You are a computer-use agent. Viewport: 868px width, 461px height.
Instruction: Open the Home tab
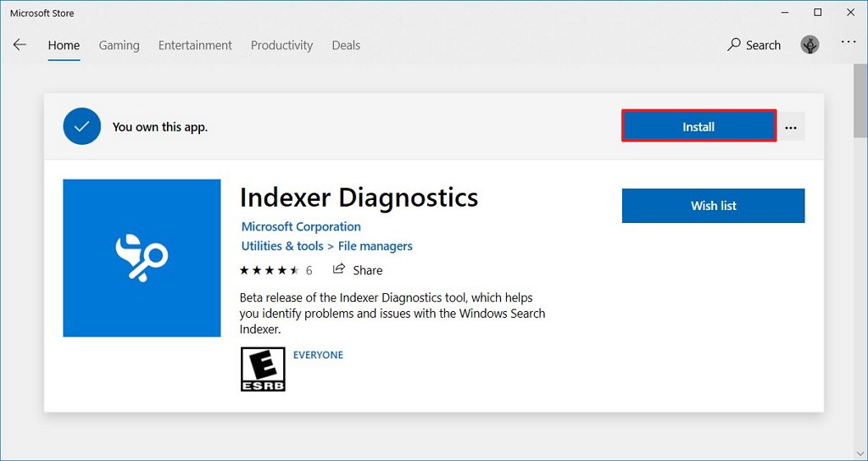pyautogui.click(x=64, y=46)
